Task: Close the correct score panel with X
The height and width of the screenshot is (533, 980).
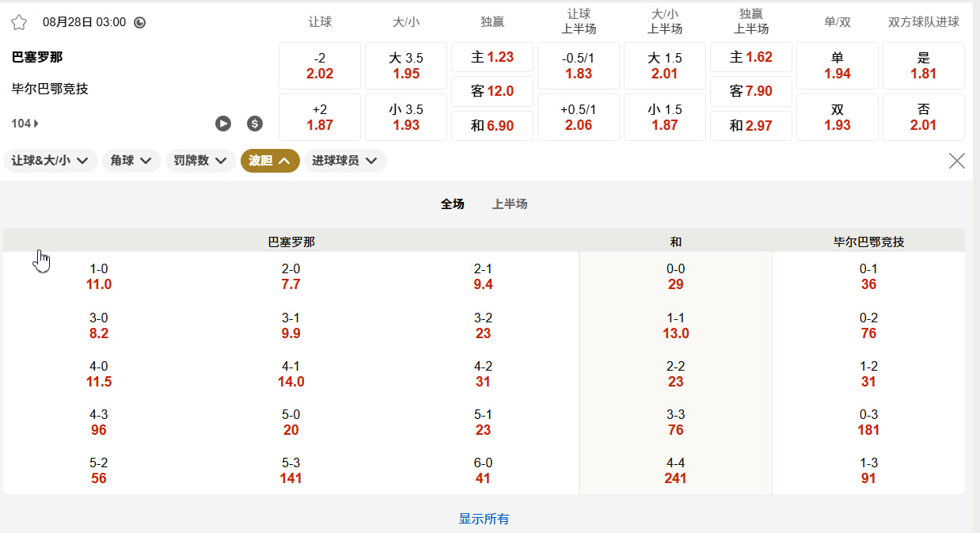Action: click(956, 161)
